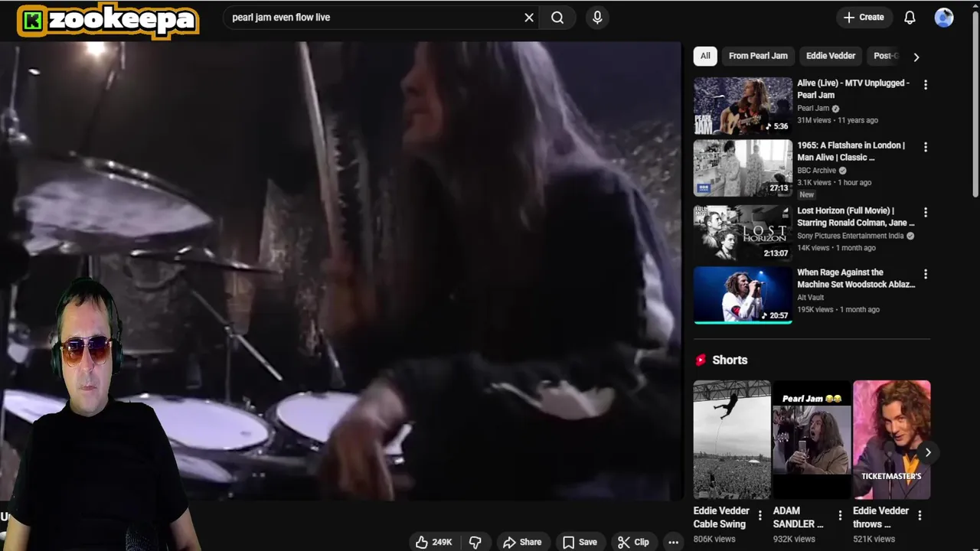Clear search text with X icon
The width and height of the screenshot is (980, 551).
click(529, 17)
